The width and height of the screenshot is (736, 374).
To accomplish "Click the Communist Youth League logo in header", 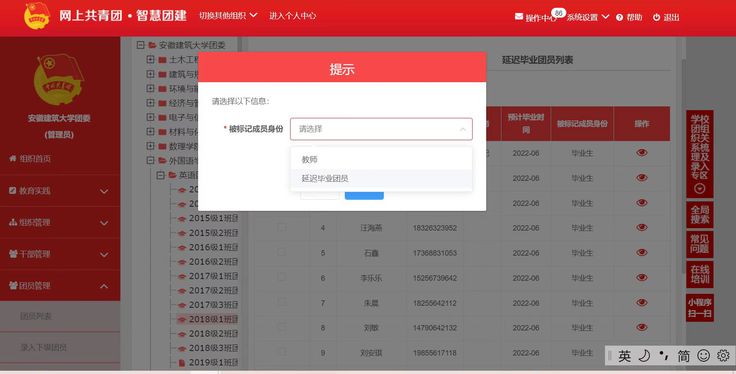I will pyautogui.click(x=37, y=15).
